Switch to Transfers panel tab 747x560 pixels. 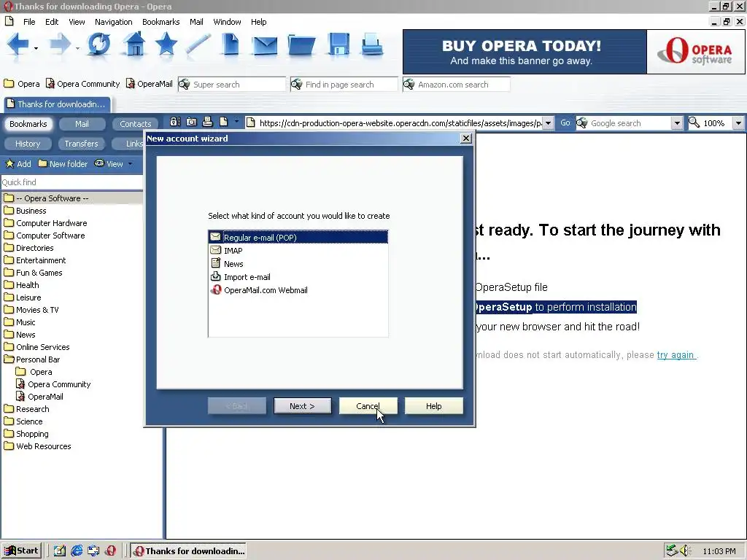point(81,144)
